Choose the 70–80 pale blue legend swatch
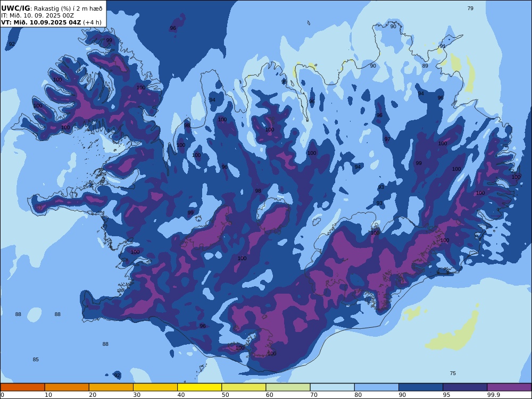This screenshot has height=399, width=532. click(332, 387)
